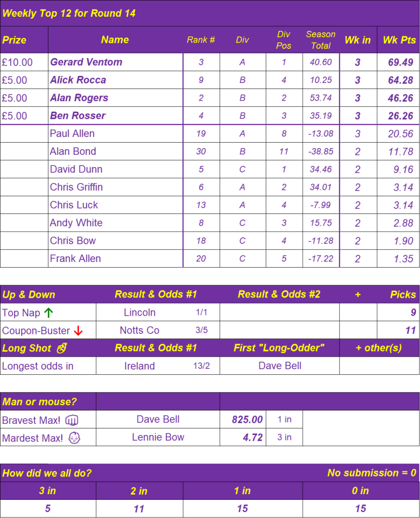This screenshot has height=518, width=420.
Task: Click the Lennie Bow name cell
Action: tap(158, 437)
